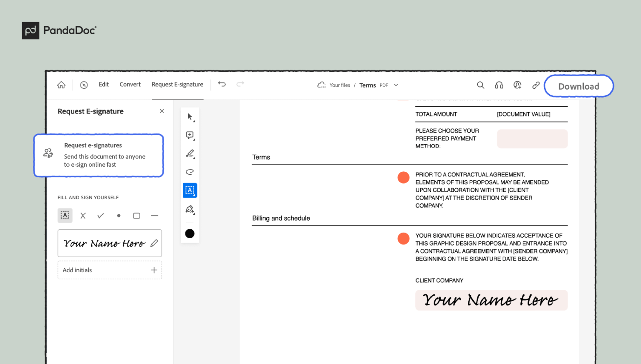Select the checkmark stamp under Fill and Sign

[101, 216]
